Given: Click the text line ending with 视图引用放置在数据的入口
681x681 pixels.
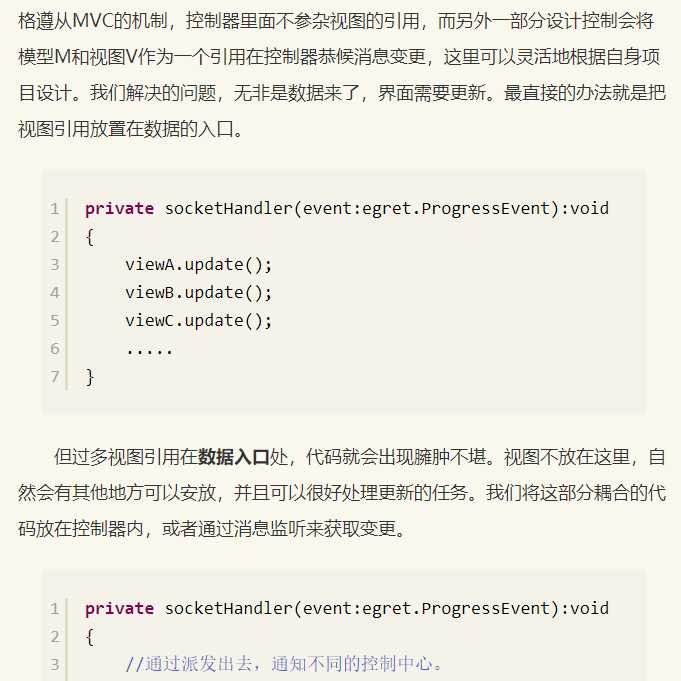Looking at the screenshot, I should pos(131,129).
